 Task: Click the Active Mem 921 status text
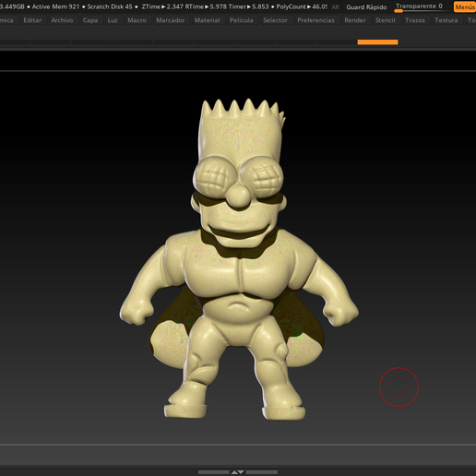click(x=55, y=6)
